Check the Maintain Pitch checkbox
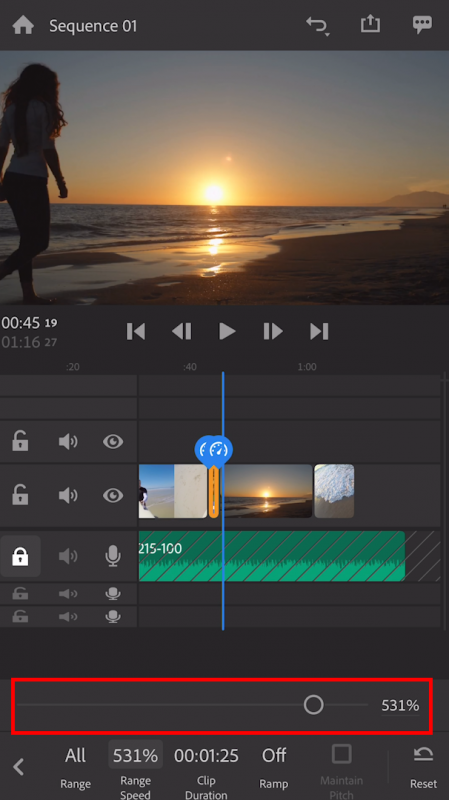The height and width of the screenshot is (800, 449). (x=341, y=754)
